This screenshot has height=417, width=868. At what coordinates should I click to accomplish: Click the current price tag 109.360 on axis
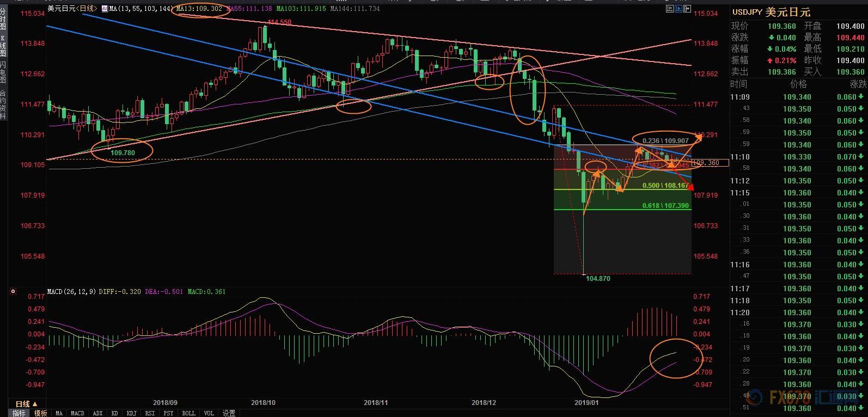[x=710, y=162]
